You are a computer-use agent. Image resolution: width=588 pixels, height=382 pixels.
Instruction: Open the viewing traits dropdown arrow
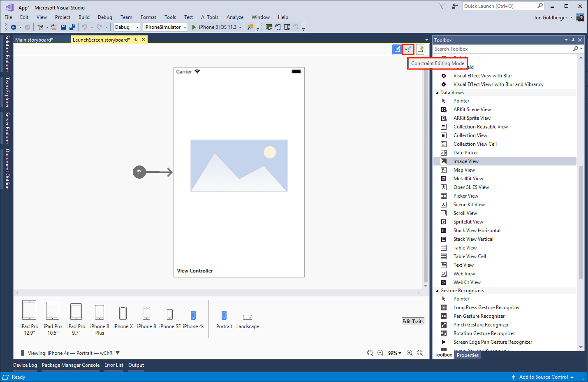pos(118,353)
